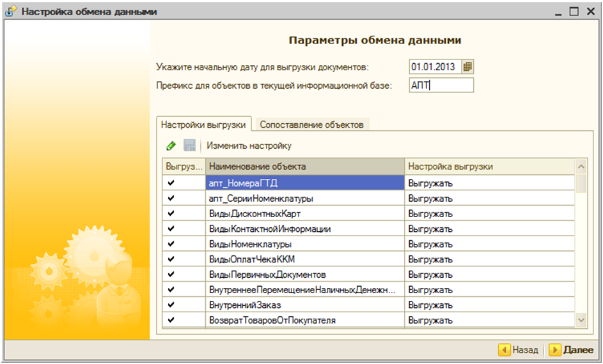
Task: Select the Настройки выгрузки tab
Action: point(203,125)
